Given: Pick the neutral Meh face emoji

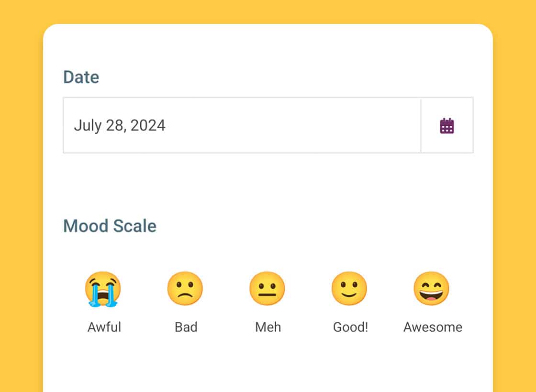Looking at the screenshot, I should (x=267, y=289).
